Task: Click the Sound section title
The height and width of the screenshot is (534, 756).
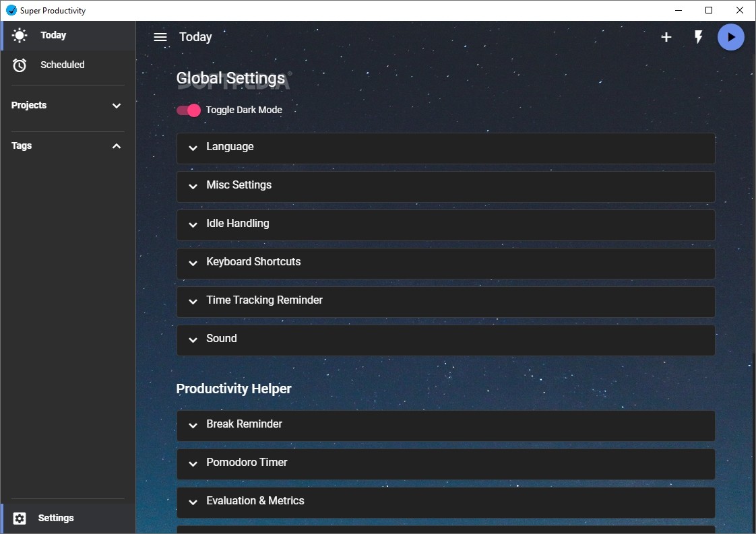Action: (x=222, y=338)
